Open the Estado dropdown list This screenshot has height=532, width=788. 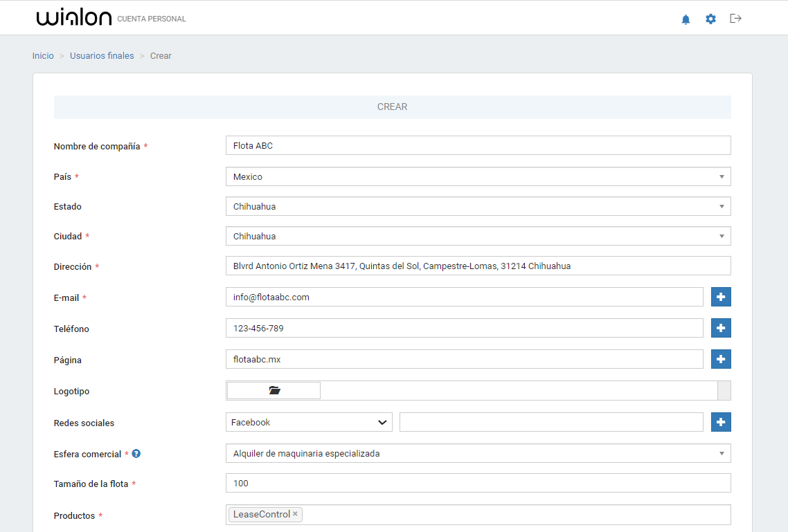(x=478, y=206)
